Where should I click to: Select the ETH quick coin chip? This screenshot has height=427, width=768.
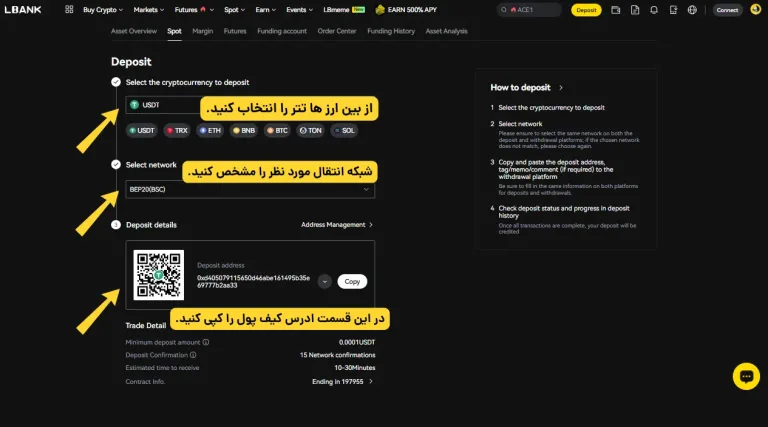coord(210,130)
